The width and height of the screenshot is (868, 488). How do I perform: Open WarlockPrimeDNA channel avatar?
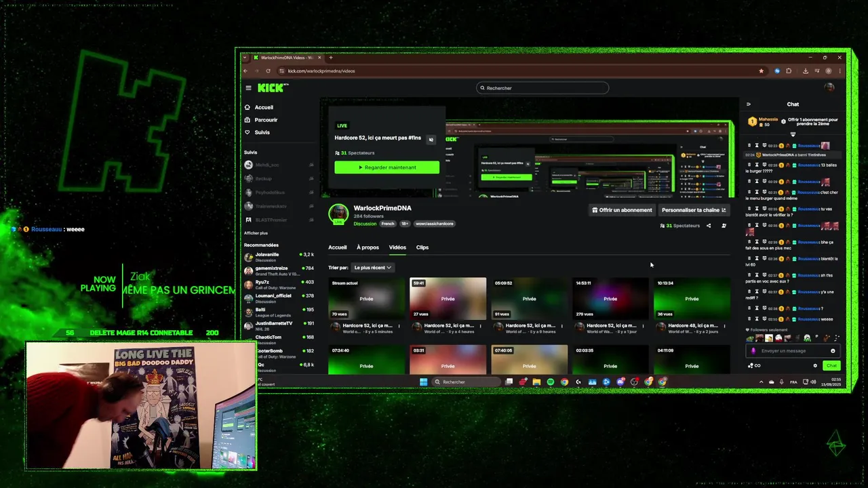click(338, 214)
